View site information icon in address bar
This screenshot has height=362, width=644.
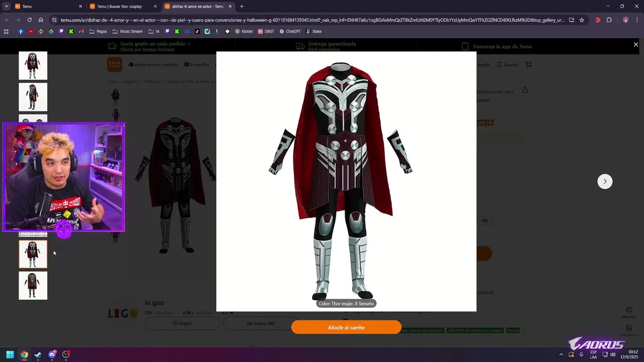point(54,20)
